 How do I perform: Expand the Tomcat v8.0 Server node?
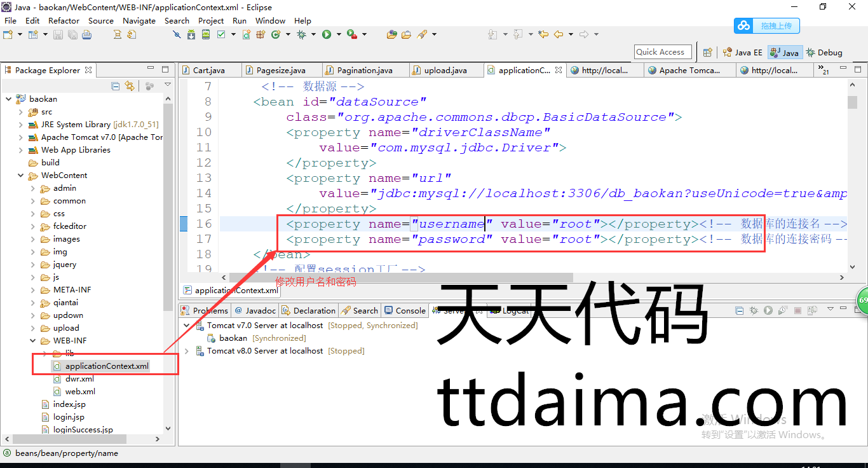186,351
